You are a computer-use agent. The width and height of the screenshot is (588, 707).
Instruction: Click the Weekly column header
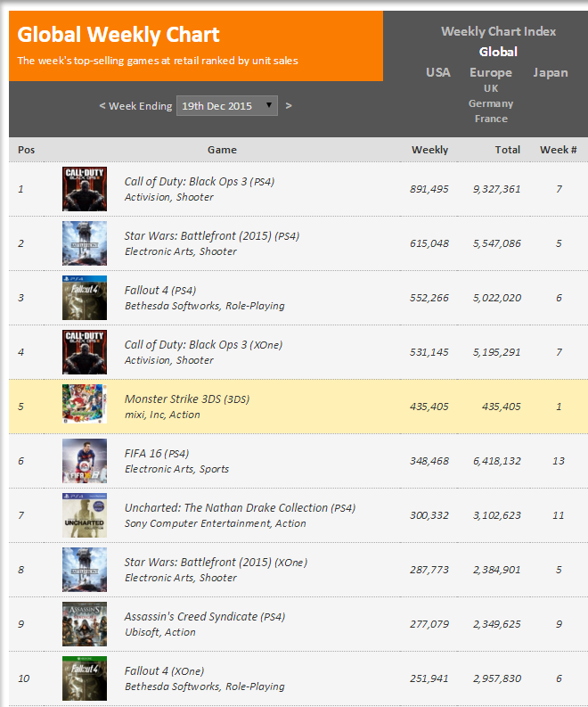pos(429,150)
